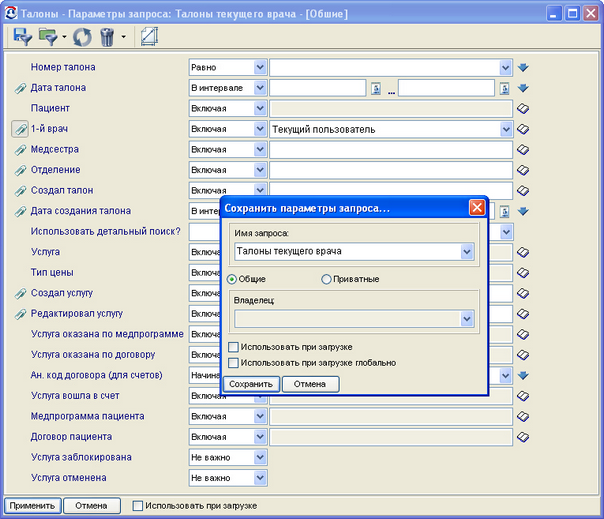Screen dimensions: 604x519
Task: Click bottom Отмена button in main window
Action: 92,506
